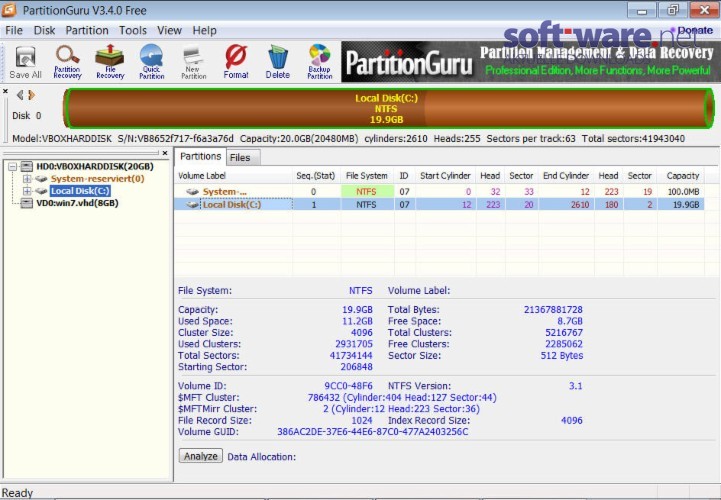Sort by the Seq.(Stat) column header
721x500 pixels.
[315, 176]
